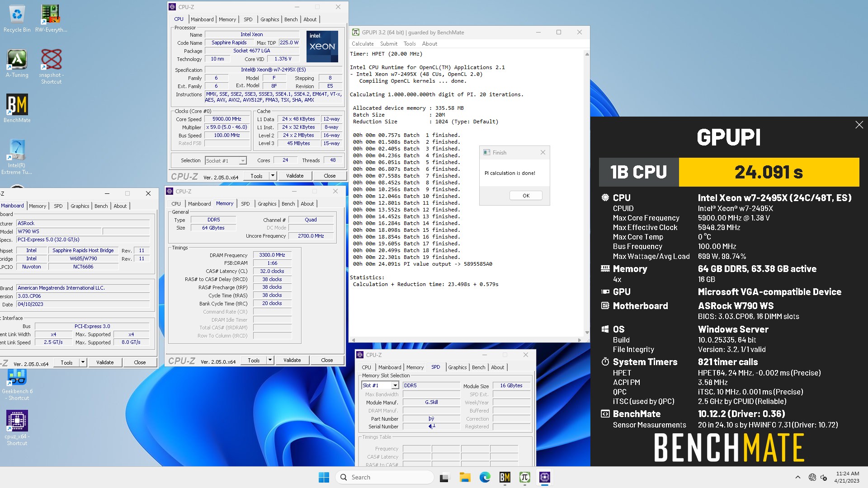Open the Submit menu in GPUPI
Viewport: 868px width, 488px height.
pyautogui.click(x=389, y=44)
